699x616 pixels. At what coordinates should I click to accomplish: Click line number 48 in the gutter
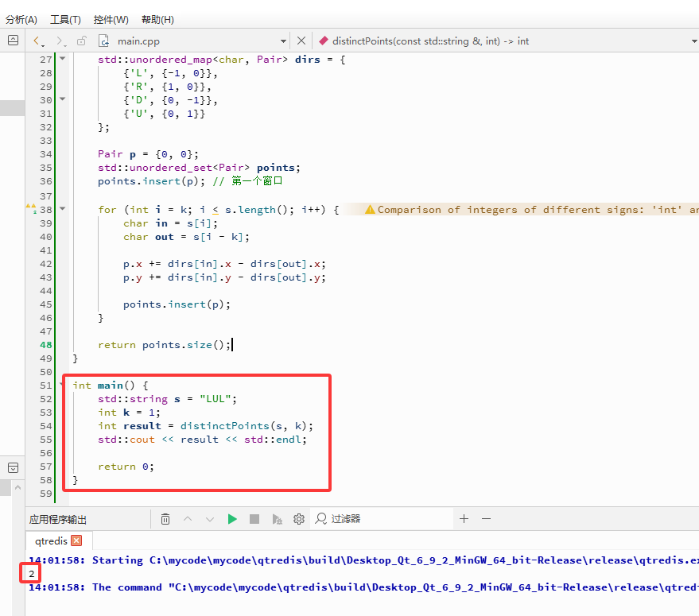point(46,345)
